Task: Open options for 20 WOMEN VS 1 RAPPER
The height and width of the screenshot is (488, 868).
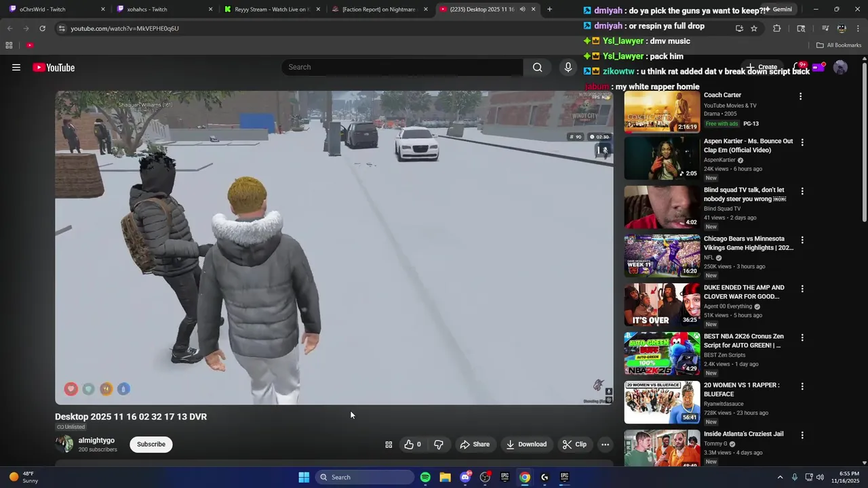Action: pos(802,386)
